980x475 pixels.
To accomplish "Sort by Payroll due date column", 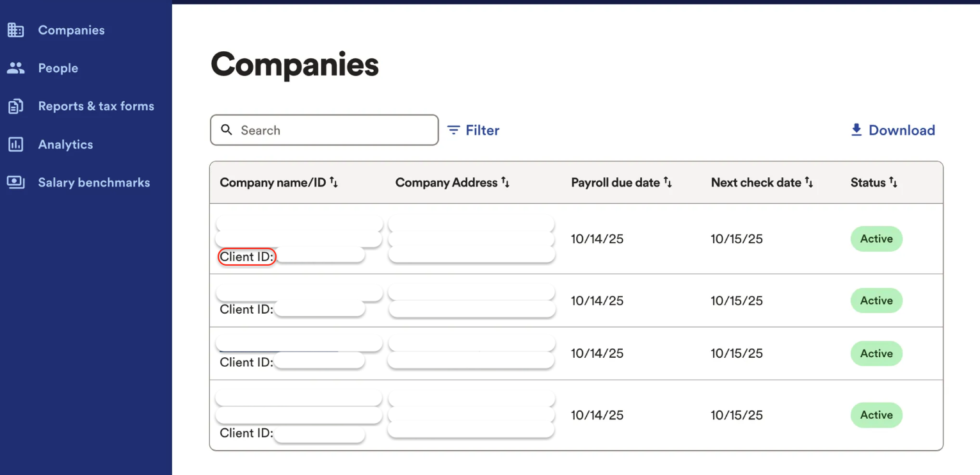I will pyautogui.click(x=668, y=183).
